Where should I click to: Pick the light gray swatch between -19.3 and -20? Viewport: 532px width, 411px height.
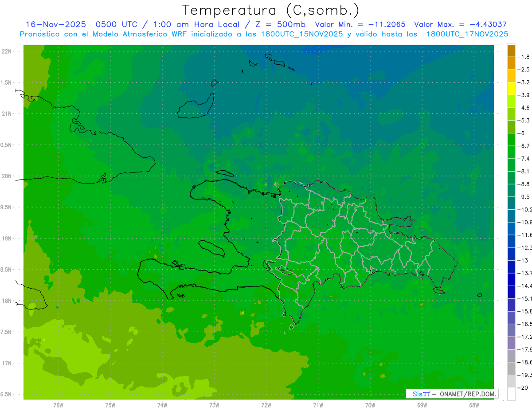click(511, 381)
